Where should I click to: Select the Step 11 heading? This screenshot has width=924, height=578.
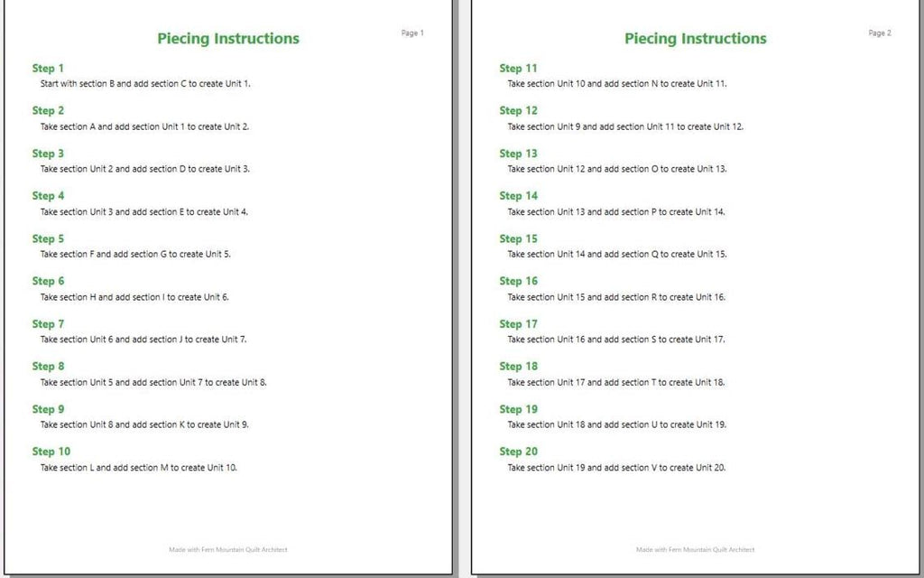[519, 69]
